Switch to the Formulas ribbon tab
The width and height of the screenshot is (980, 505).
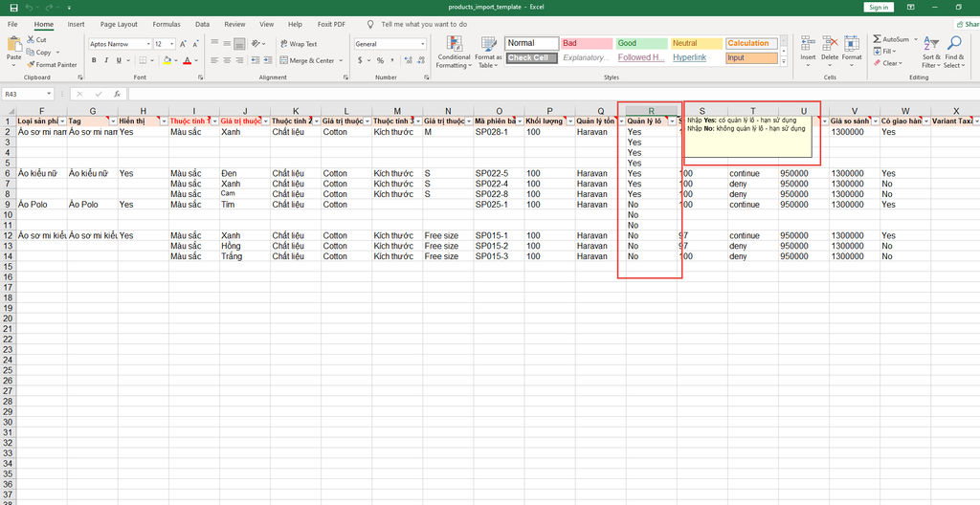[x=168, y=24]
